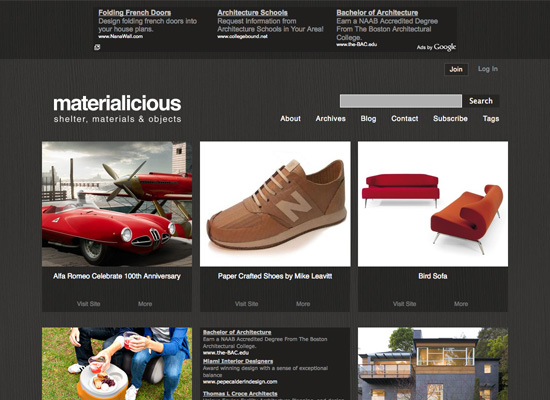Open the About menu item
This screenshot has height=400, width=550.
point(290,119)
